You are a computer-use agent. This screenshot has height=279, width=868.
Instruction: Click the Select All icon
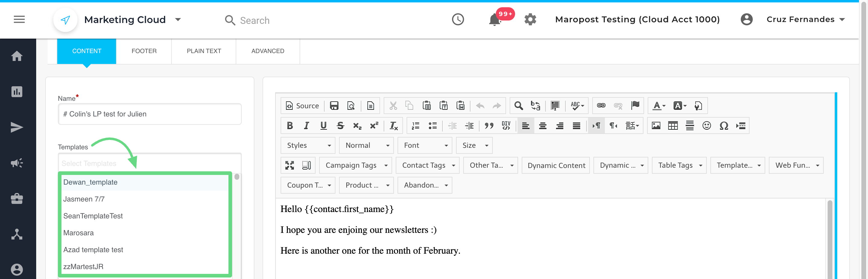(555, 106)
